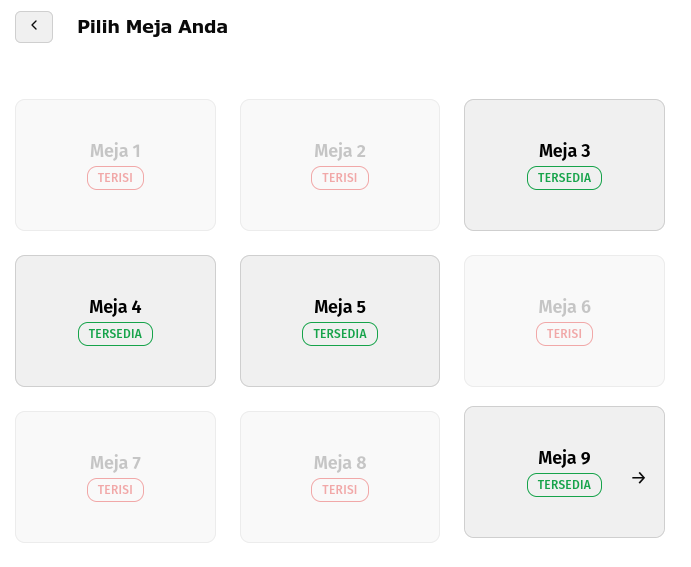Click the Terisi badge on Meja 2
This screenshot has height=567, width=691.
(340, 178)
